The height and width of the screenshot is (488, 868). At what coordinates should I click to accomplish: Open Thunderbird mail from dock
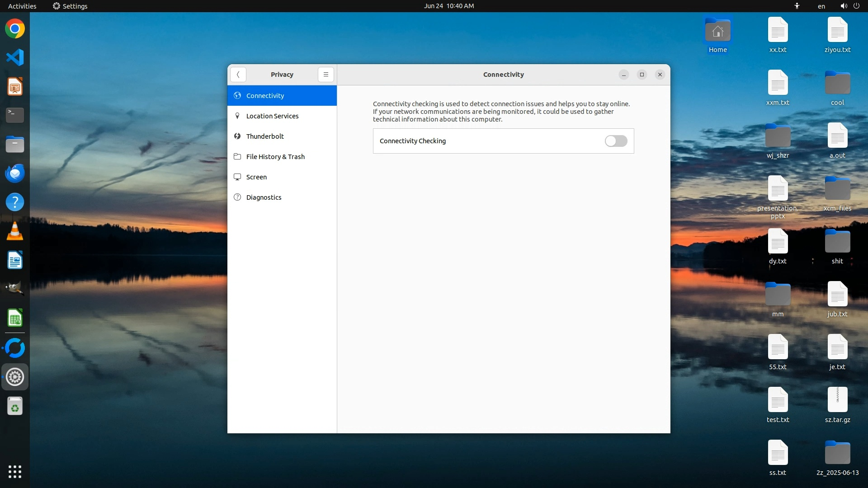pyautogui.click(x=15, y=173)
